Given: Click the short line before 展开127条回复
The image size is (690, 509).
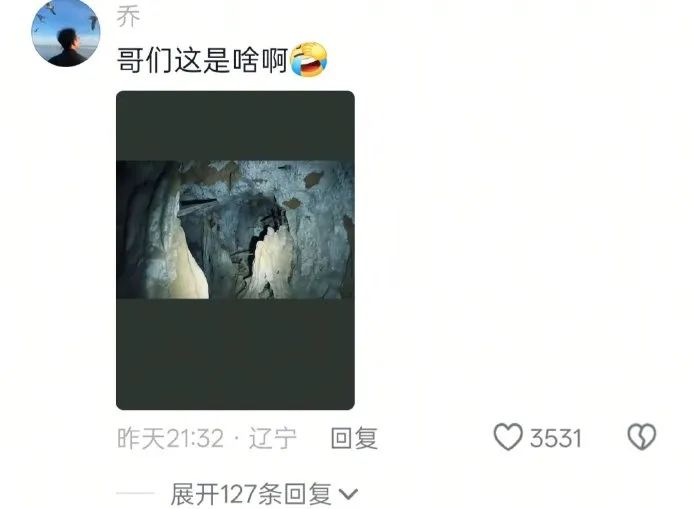Looking at the screenshot, I should click(x=136, y=494).
